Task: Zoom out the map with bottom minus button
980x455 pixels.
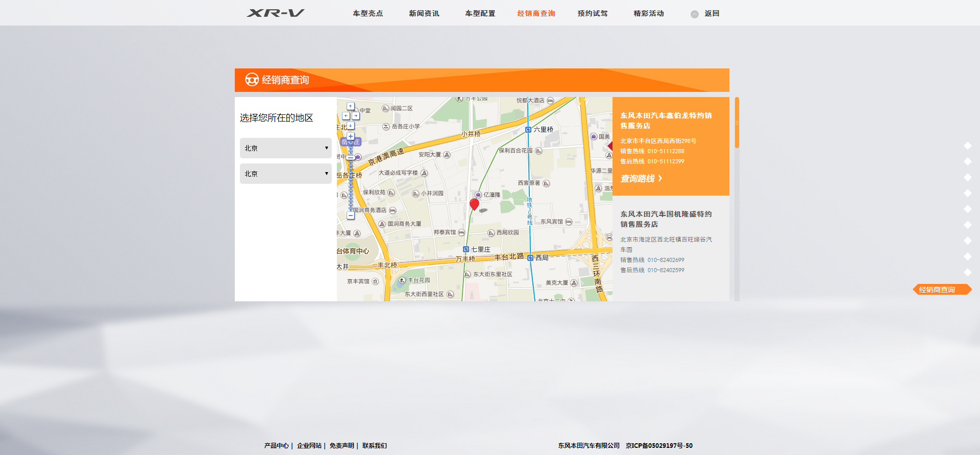Action: pos(351,215)
